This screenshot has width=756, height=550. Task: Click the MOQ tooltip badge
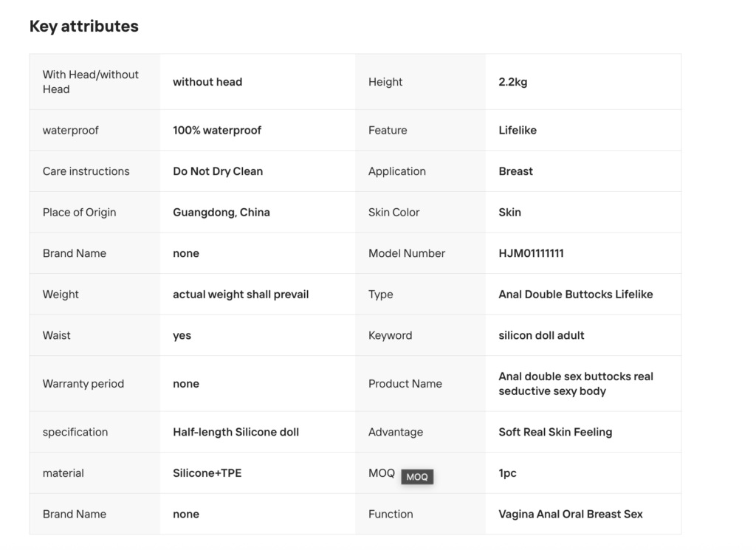click(417, 477)
